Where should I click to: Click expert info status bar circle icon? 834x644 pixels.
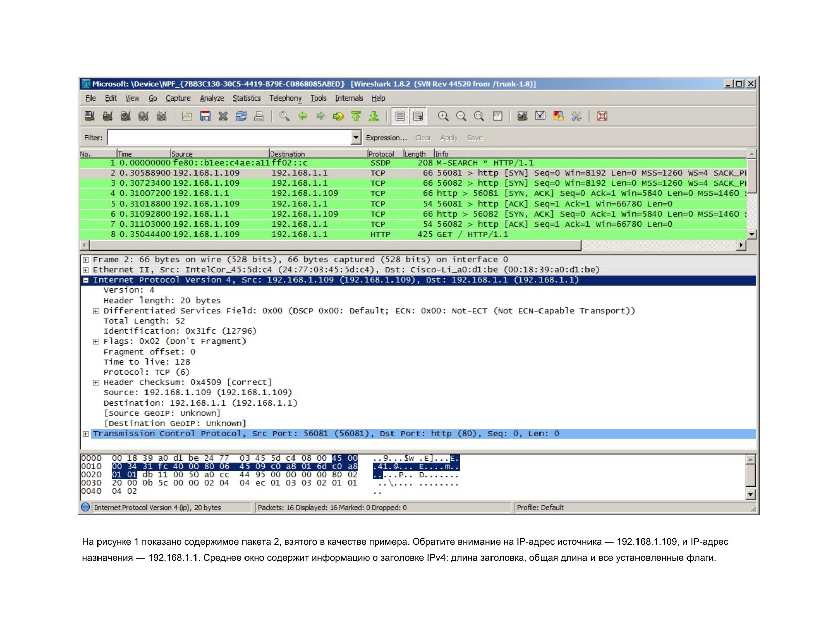[x=86, y=507]
